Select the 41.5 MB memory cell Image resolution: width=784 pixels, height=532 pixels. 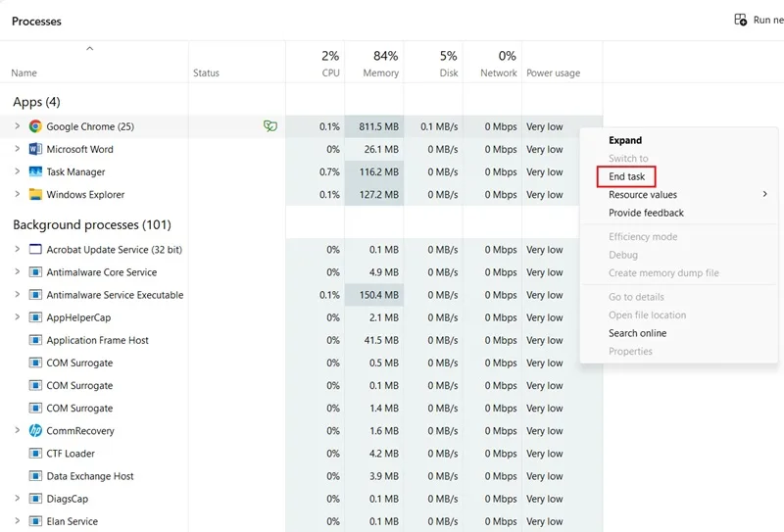click(x=374, y=340)
